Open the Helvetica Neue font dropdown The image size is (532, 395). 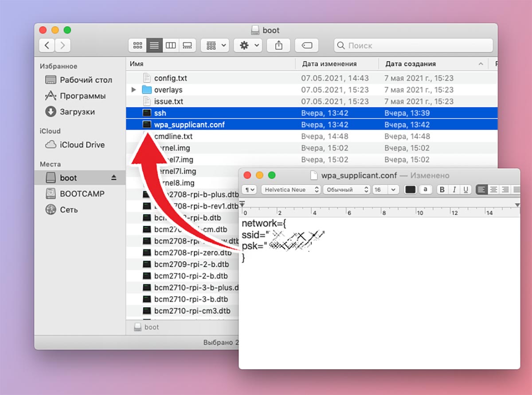(x=290, y=189)
